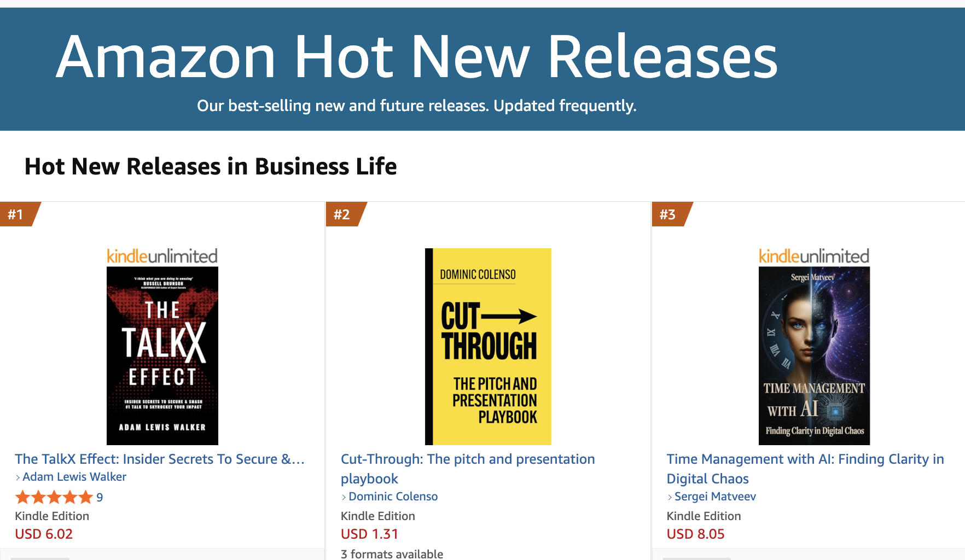Click the #1 rank badge

tap(18, 214)
